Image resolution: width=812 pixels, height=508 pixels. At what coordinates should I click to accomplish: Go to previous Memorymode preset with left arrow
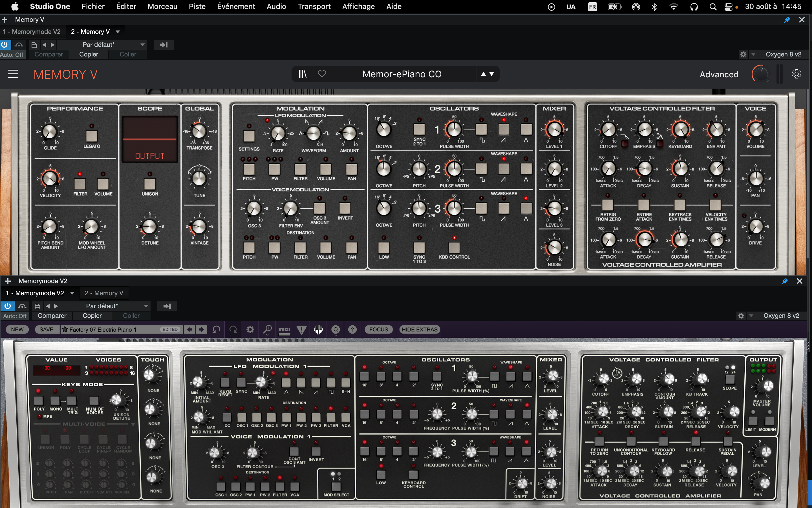click(189, 330)
